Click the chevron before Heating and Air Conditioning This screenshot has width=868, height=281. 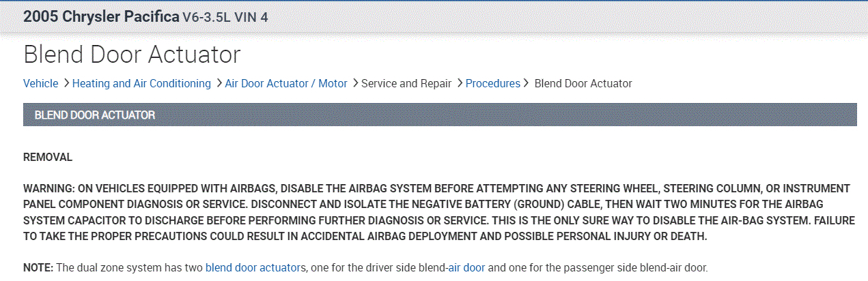(x=66, y=83)
